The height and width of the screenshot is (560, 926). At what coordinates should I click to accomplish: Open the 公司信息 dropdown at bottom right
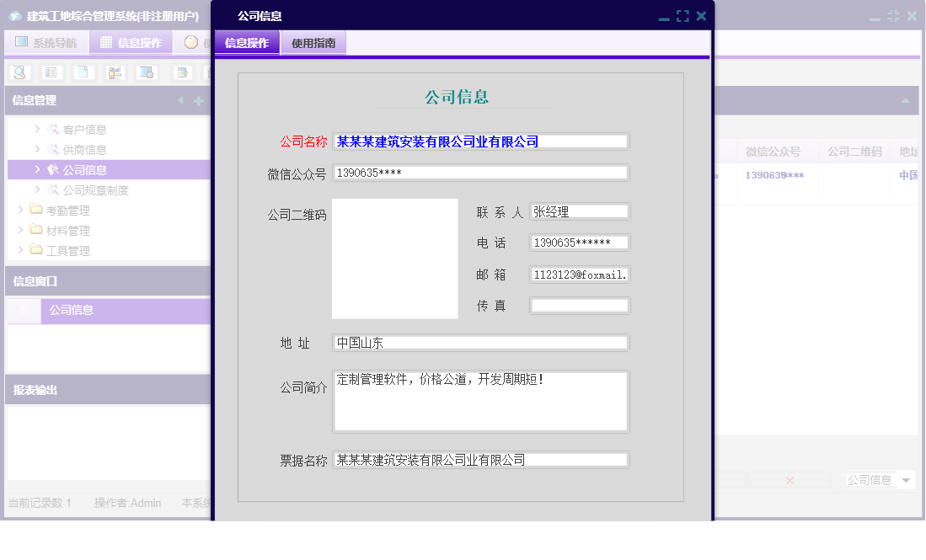(x=879, y=479)
